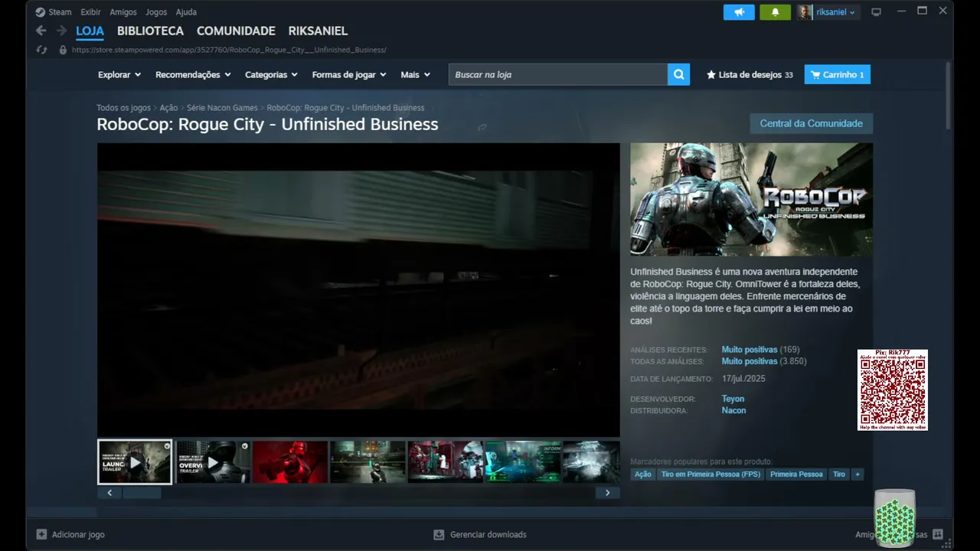Click the thumbnail strip left arrow

[109, 493]
